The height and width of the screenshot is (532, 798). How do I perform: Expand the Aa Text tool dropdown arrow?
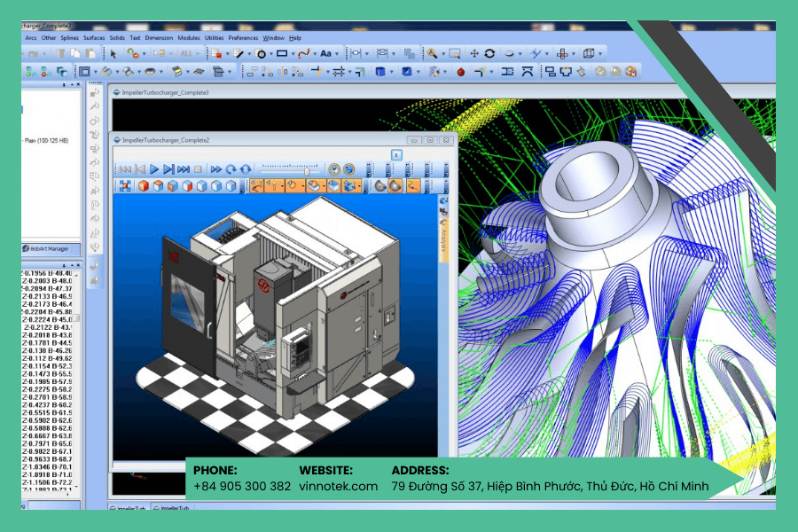pyautogui.click(x=336, y=54)
